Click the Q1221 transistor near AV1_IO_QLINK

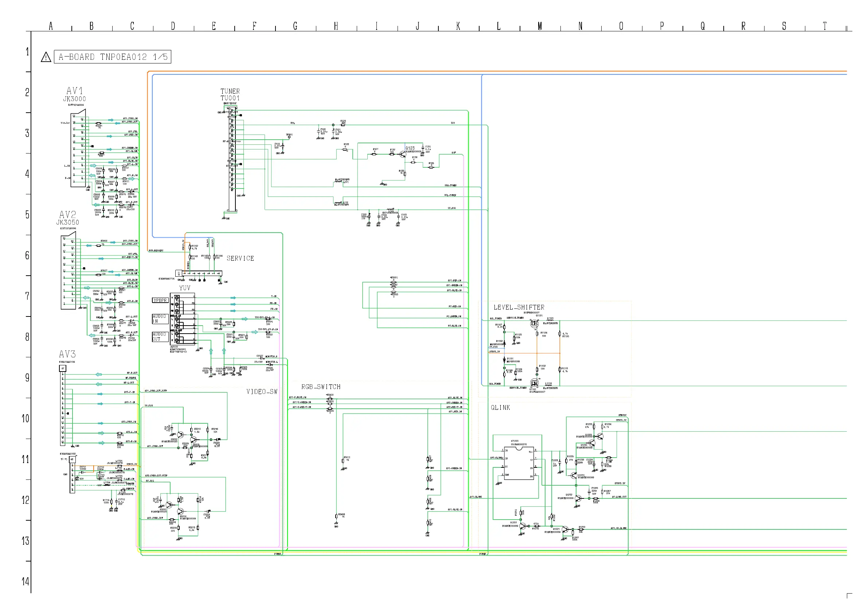click(x=565, y=529)
